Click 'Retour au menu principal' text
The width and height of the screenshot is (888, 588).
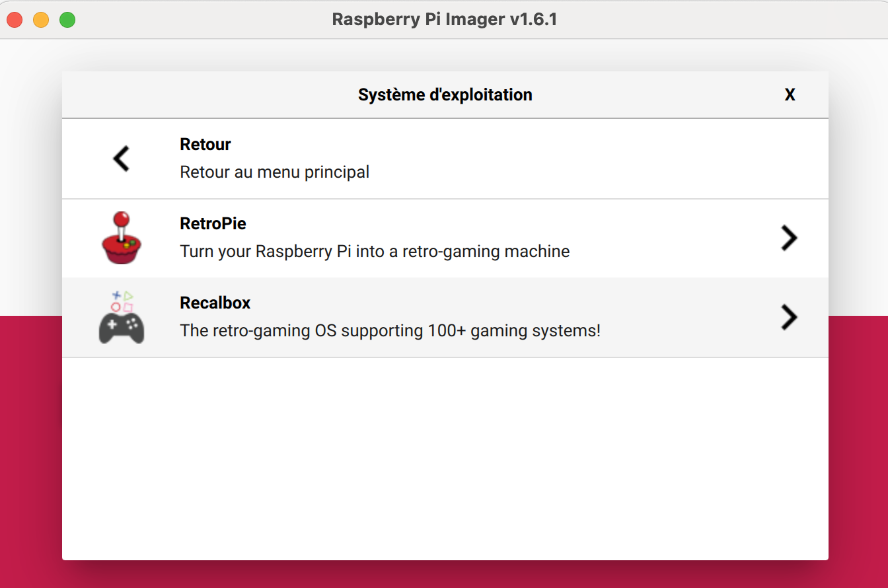pyautogui.click(x=275, y=172)
